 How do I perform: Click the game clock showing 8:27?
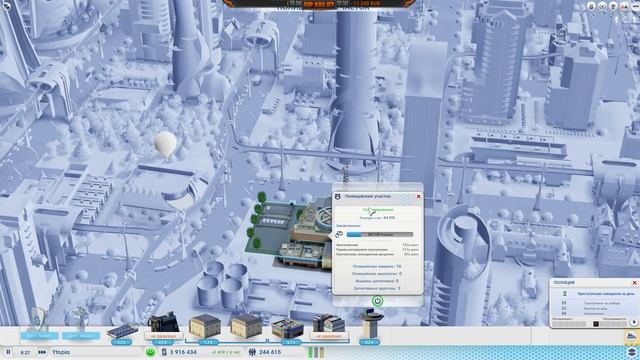(25, 352)
